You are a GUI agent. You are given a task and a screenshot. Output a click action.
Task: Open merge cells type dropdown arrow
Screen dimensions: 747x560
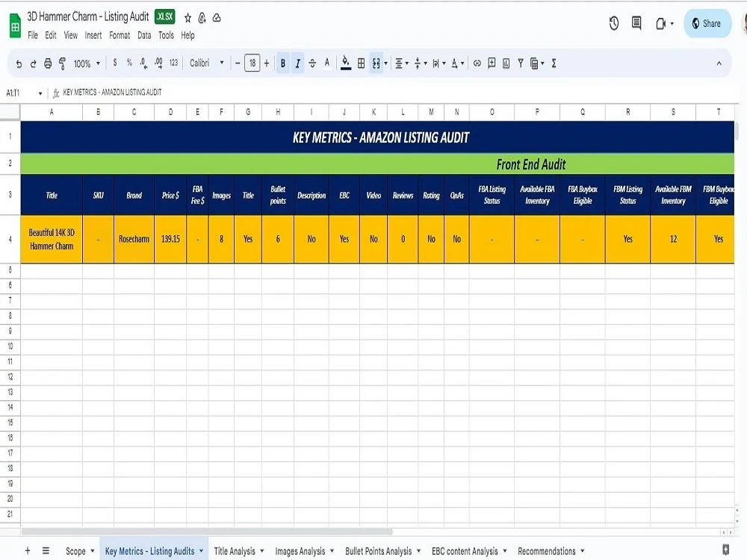click(385, 63)
